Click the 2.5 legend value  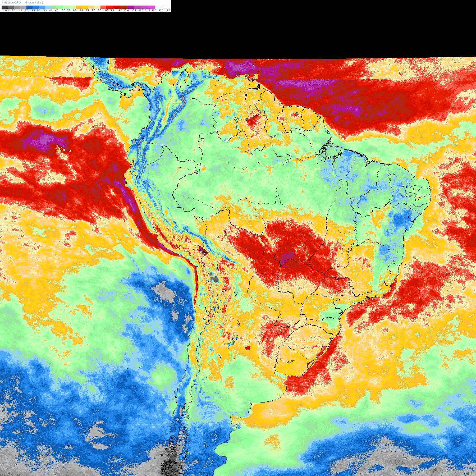(33, 10)
